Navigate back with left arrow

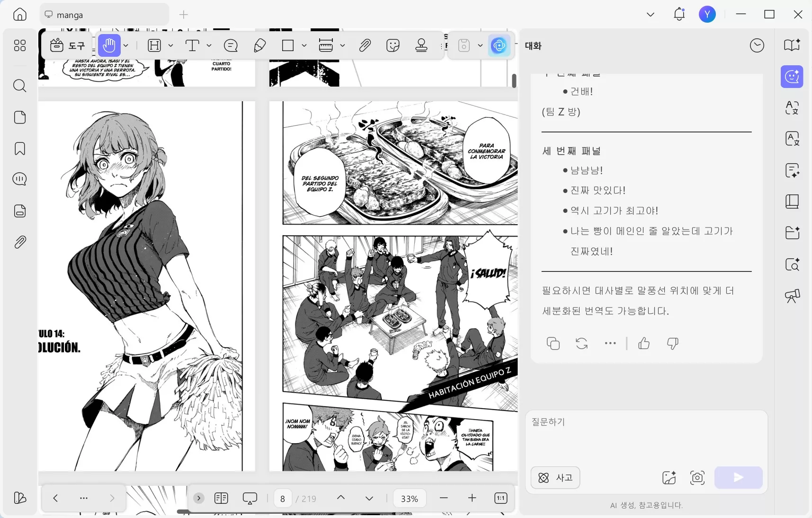tap(55, 498)
